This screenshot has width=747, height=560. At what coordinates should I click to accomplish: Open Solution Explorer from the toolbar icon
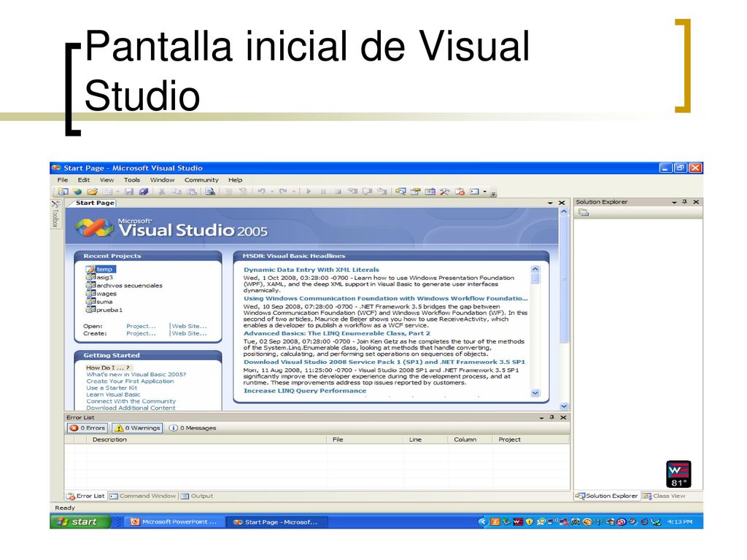coord(400,192)
